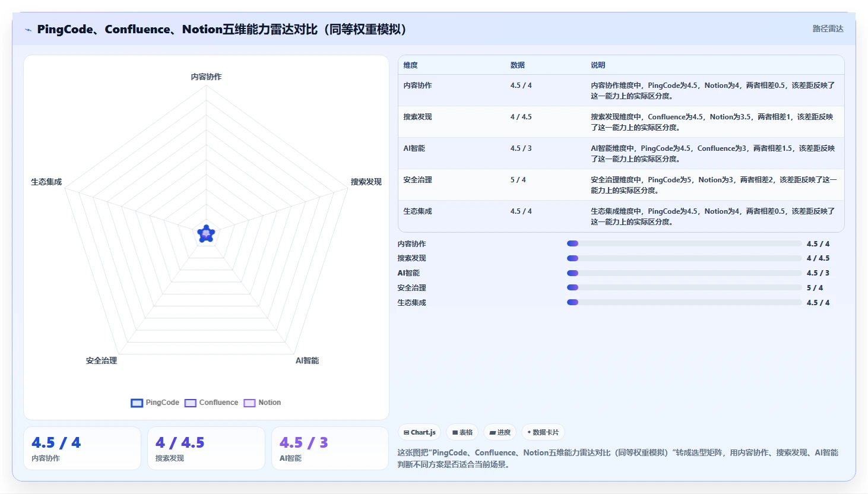Viewport: 868px width, 494px height.
Task: Open the 4.5 / 3 AI智能 data card
Action: pos(330,448)
